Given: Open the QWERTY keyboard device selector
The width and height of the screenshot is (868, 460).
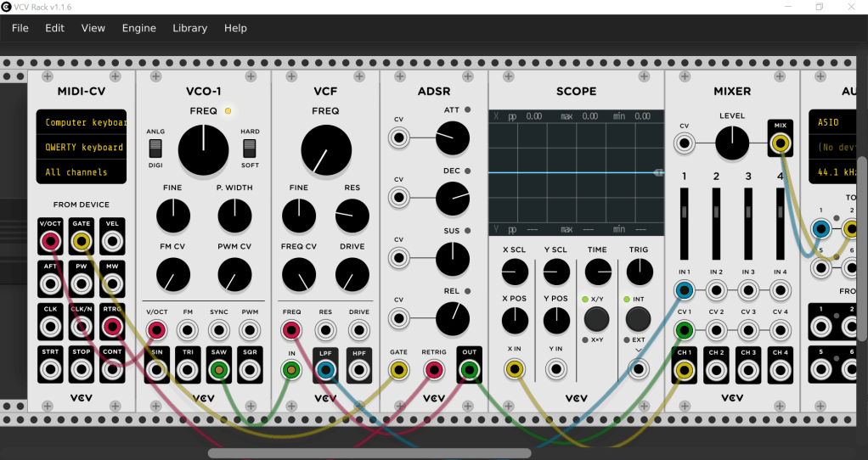Looking at the screenshot, I should click(82, 147).
